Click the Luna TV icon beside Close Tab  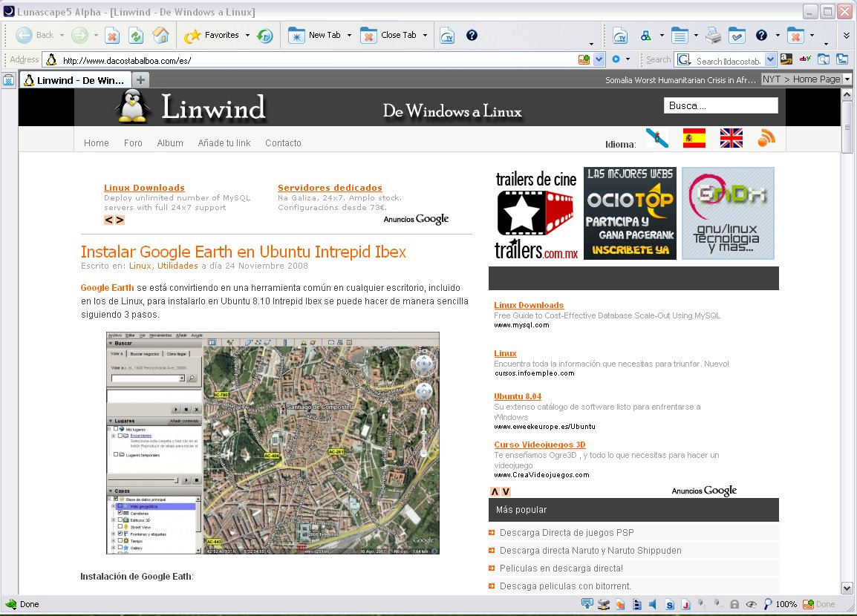[447, 36]
